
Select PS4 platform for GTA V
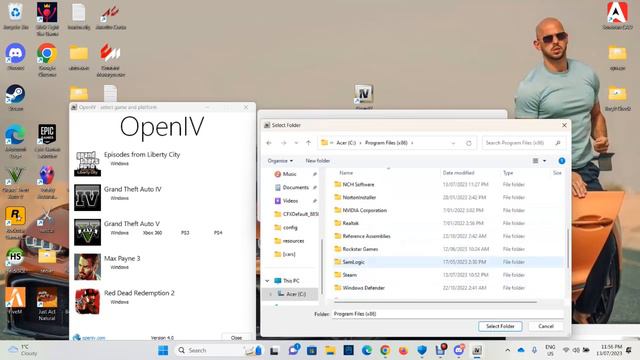218,233
